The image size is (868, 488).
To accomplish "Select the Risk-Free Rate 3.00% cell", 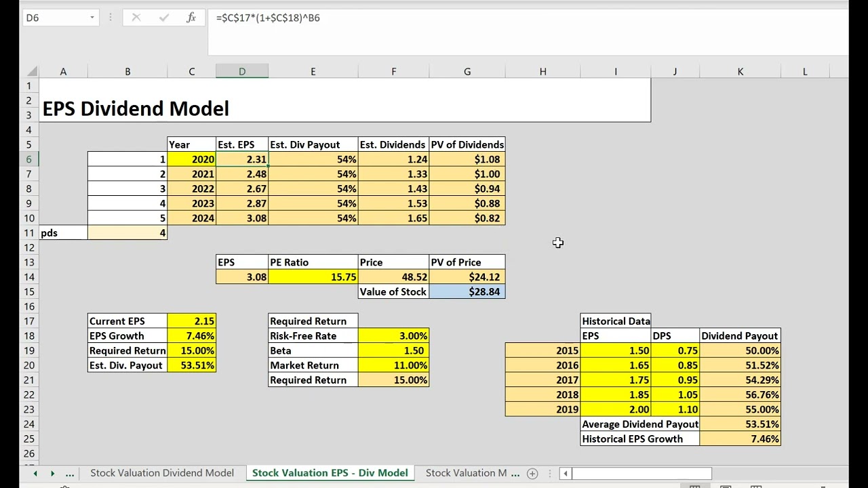I will (x=393, y=336).
